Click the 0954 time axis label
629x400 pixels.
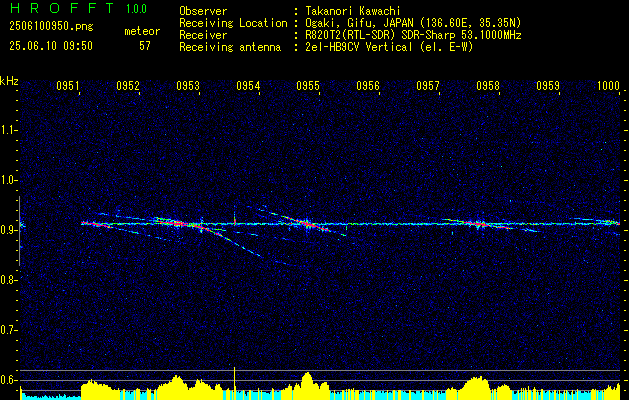click(248, 85)
